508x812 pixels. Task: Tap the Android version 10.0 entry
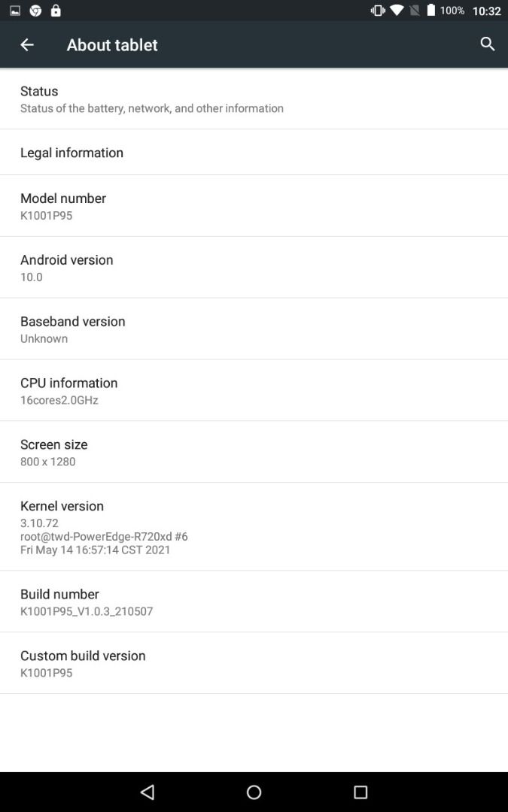254,267
